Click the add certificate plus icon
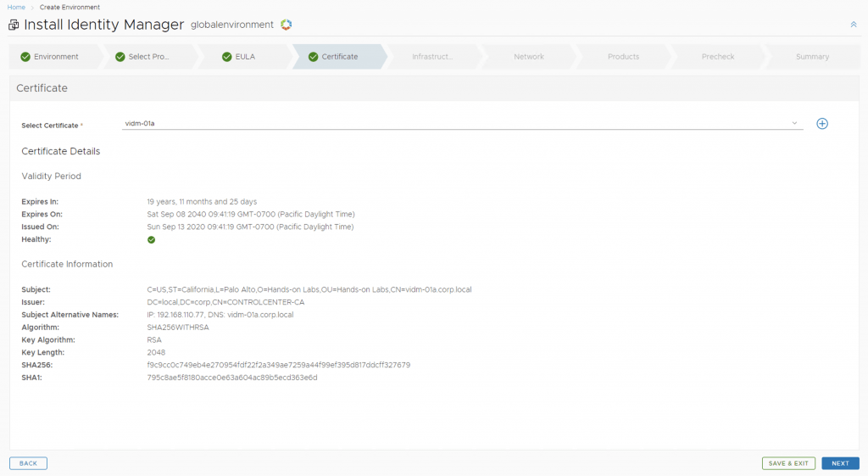868x476 pixels. click(x=821, y=124)
